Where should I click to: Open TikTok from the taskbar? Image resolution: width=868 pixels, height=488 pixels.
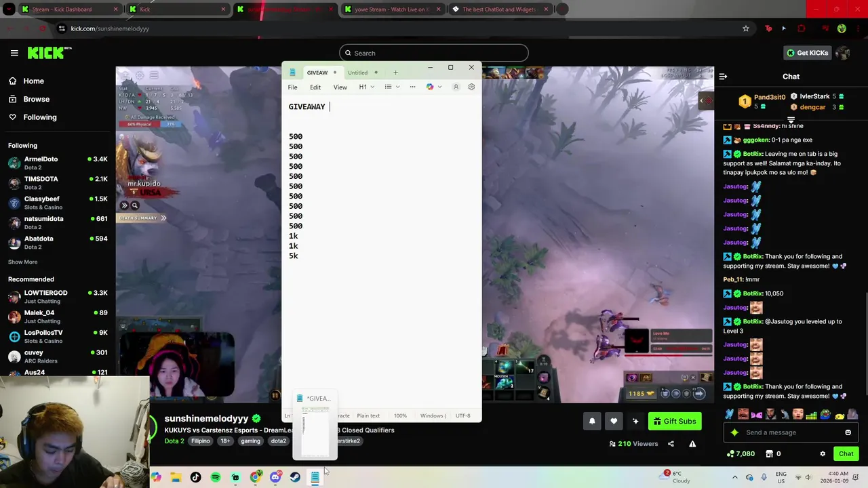click(x=195, y=477)
